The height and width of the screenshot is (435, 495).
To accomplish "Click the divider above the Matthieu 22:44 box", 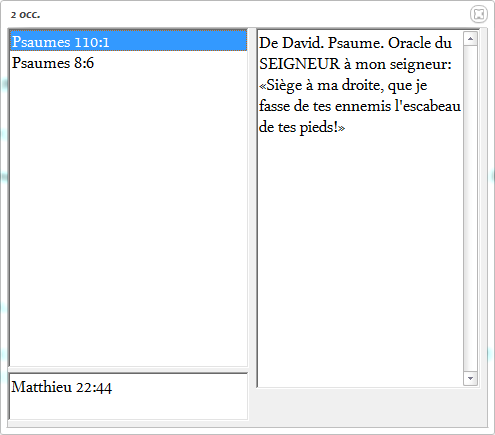I will (128, 369).
